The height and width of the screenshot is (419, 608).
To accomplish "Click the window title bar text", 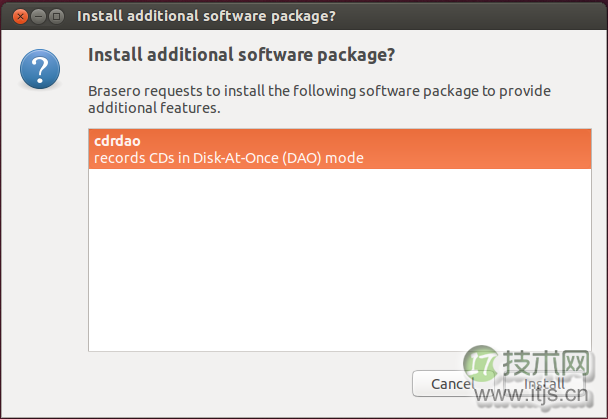I will pos(206,16).
